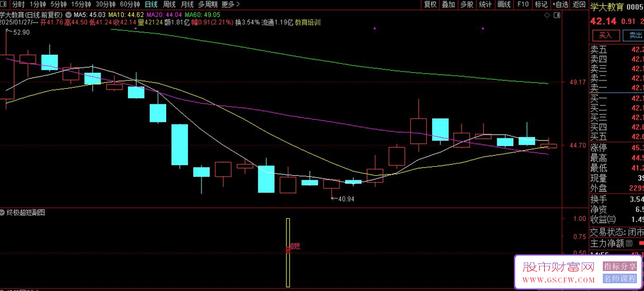Add stock via +自选 button
Viewport: 644px width, 291px height.
[x=560, y=5]
